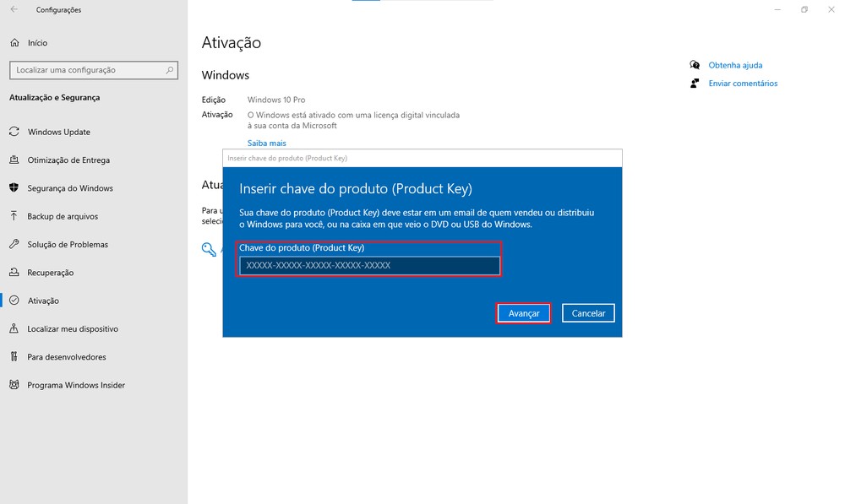Viewport: 845px width, 504px height.
Task: Click Avançar to submit the product key
Action: 523,312
